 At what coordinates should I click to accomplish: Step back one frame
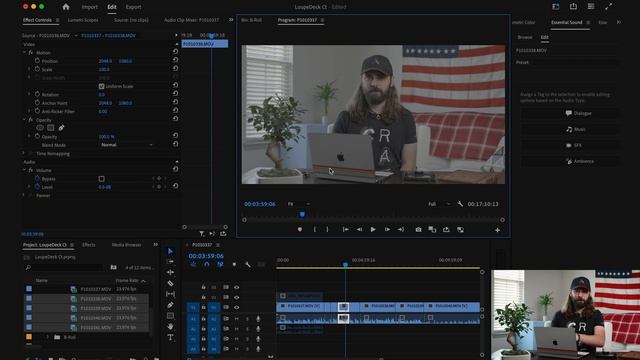(359, 230)
